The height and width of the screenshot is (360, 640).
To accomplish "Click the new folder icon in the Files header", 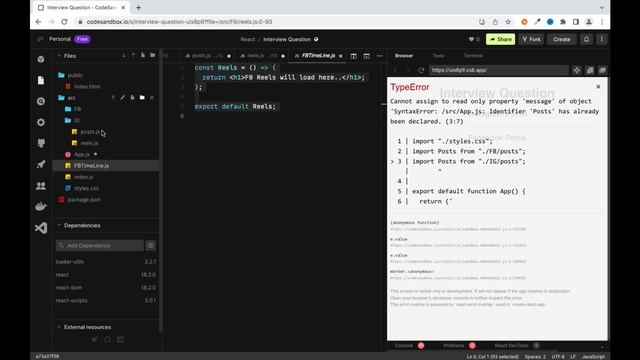I will point(153,56).
